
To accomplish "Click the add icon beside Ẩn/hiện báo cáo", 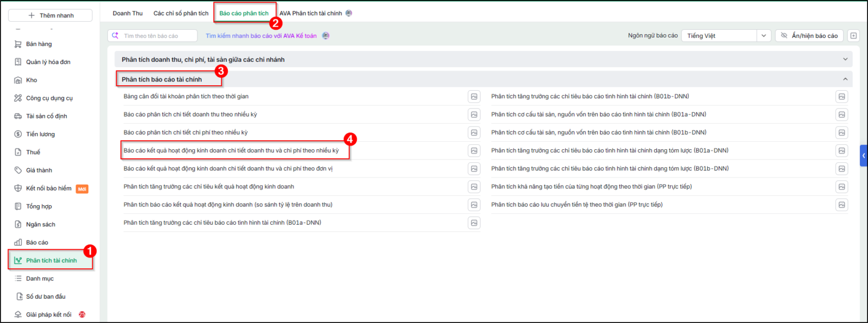I will 853,36.
